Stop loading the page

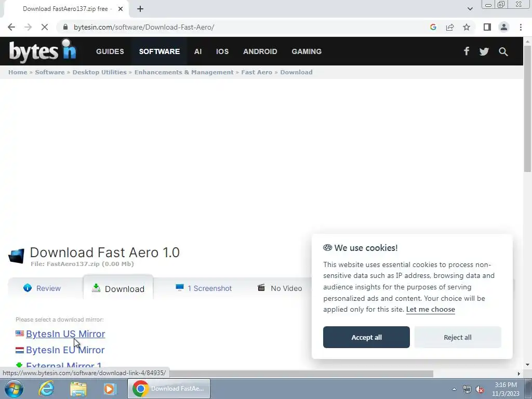pyautogui.click(x=45, y=27)
